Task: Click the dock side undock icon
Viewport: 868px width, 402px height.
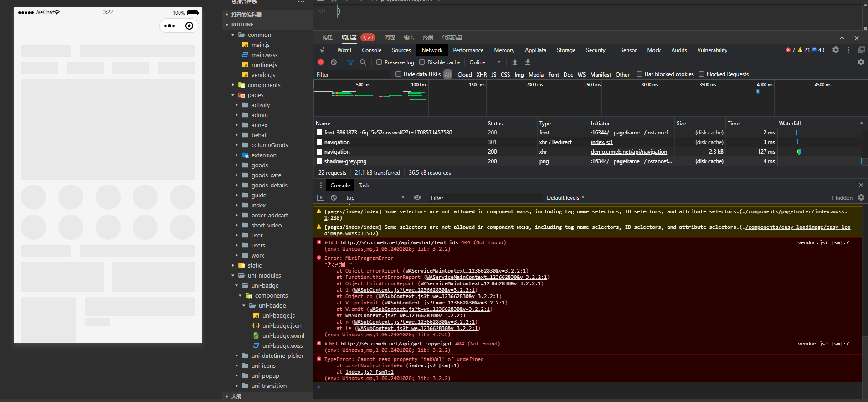Action: [861, 50]
